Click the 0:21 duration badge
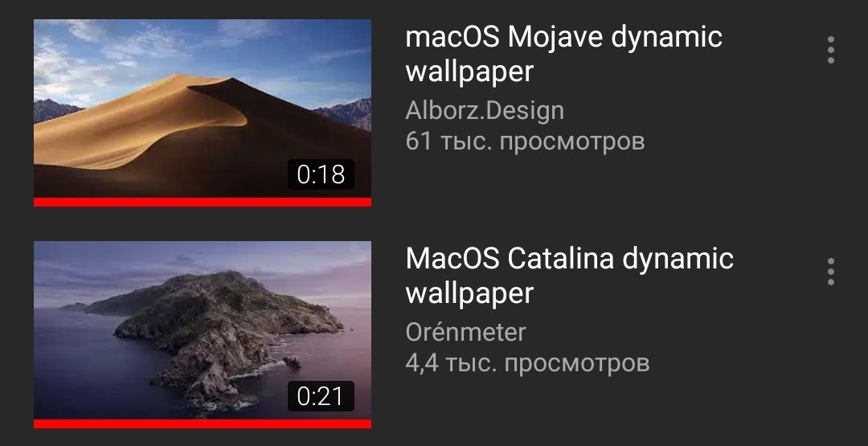This screenshot has width=868, height=446. 321,396
